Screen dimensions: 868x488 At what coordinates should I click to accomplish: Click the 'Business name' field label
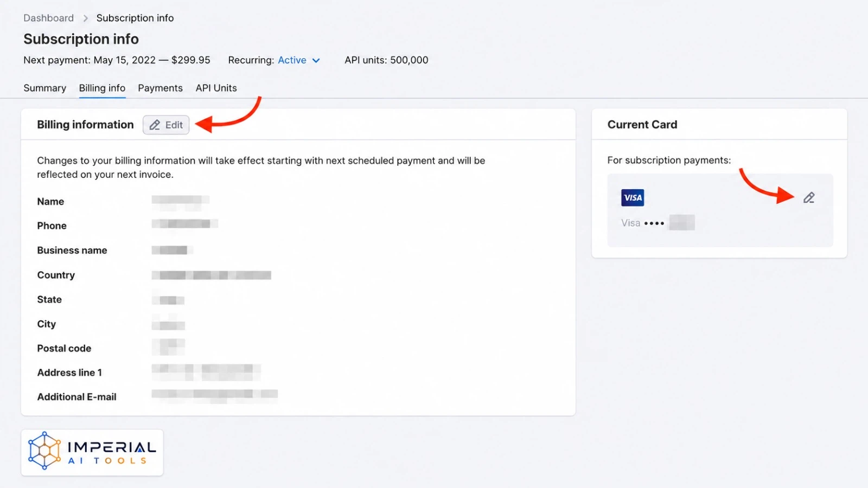(x=72, y=251)
